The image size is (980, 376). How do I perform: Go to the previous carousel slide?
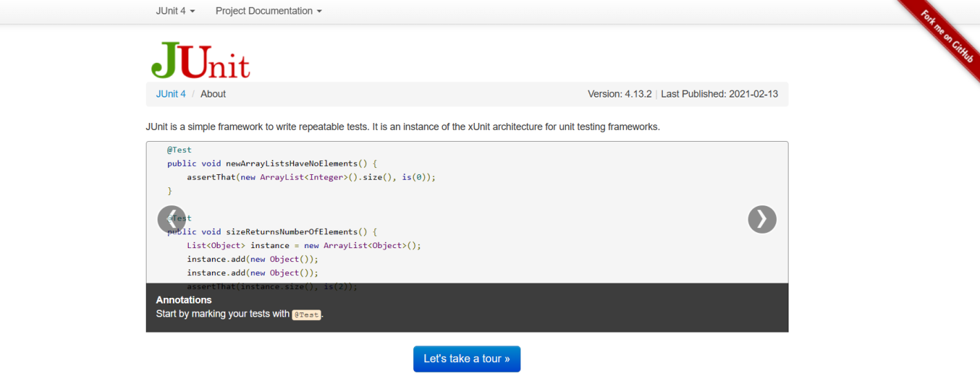pos(171,219)
